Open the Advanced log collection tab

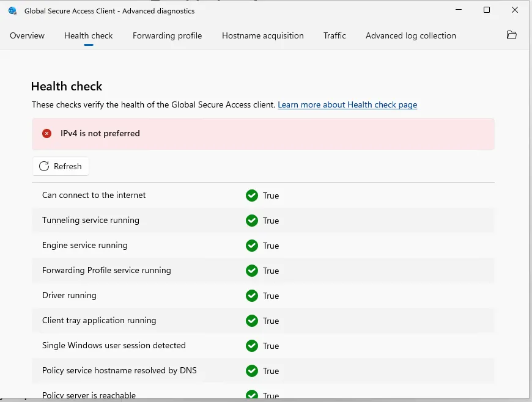tap(410, 35)
